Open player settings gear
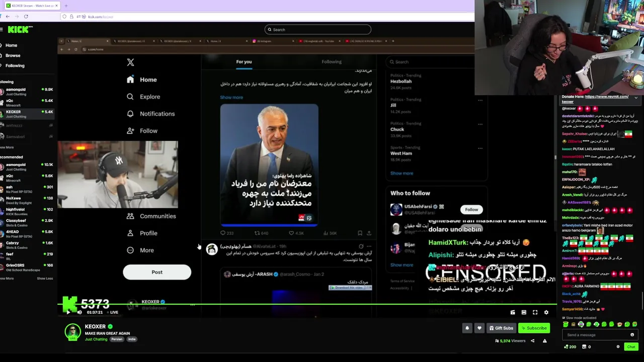This screenshot has width=644, height=362. (546, 312)
